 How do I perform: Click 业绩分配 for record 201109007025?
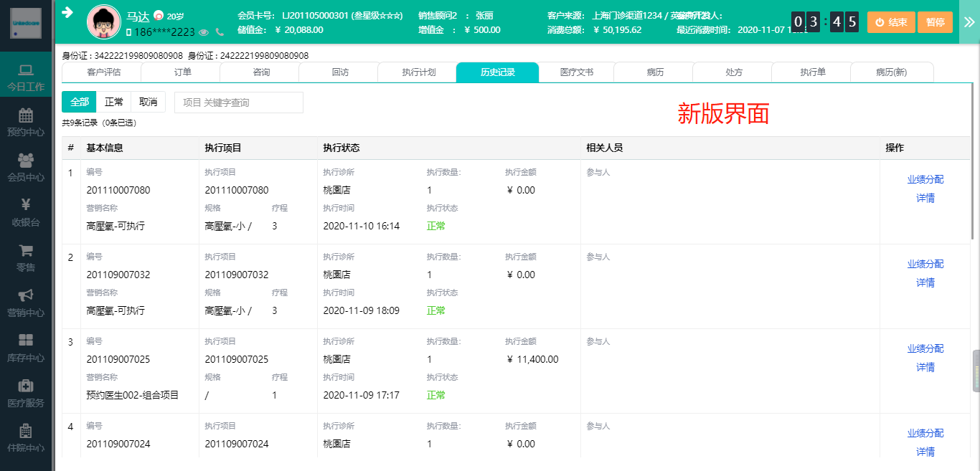tap(925, 348)
